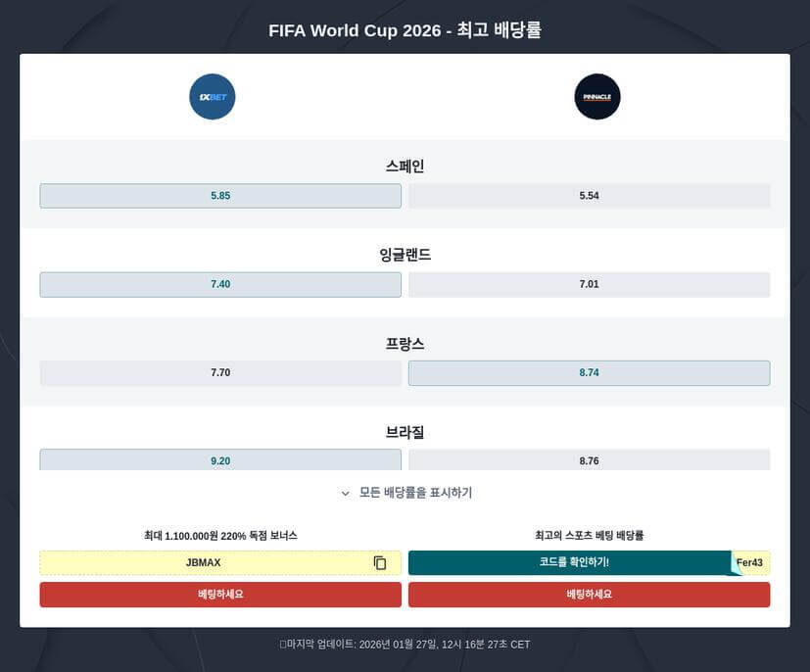The width and height of the screenshot is (810, 672).
Task: Select 1XBET's 5.85 odds for 스페인
Action: pyautogui.click(x=219, y=195)
